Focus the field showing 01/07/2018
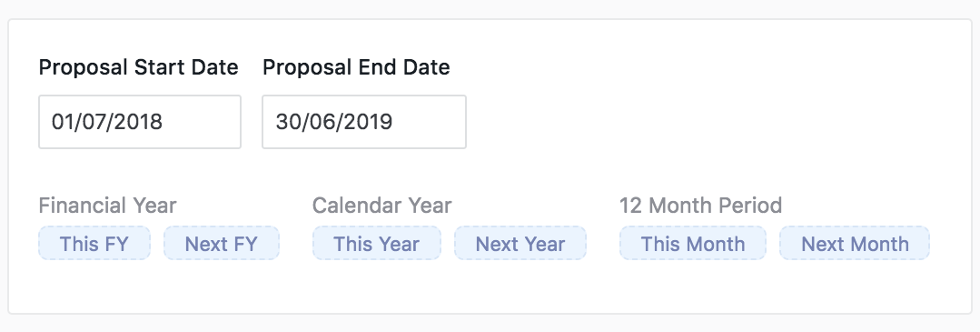 coord(140,122)
